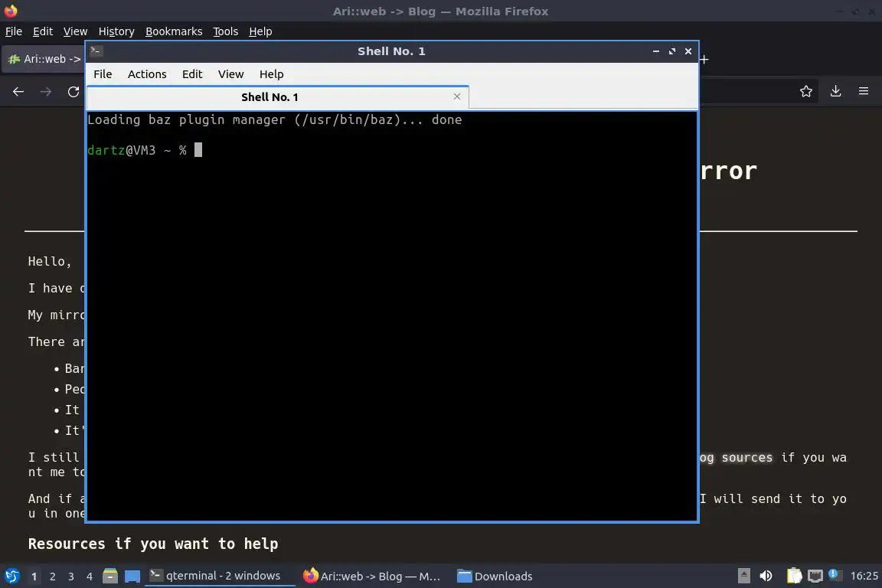Click the 16:25 clock
882x588 pixels.
864,576
